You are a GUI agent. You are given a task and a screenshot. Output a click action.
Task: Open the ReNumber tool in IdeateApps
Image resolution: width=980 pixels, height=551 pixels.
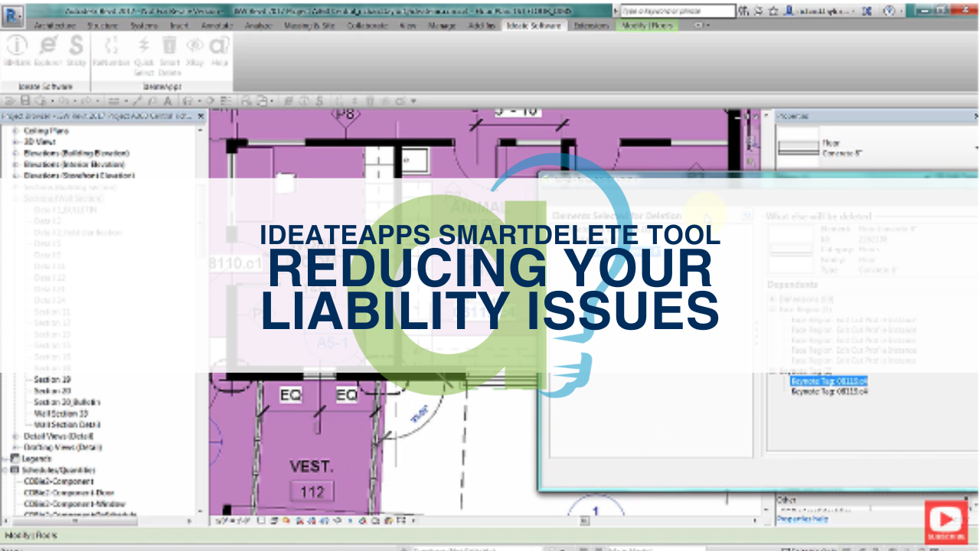[x=110, y=52]
